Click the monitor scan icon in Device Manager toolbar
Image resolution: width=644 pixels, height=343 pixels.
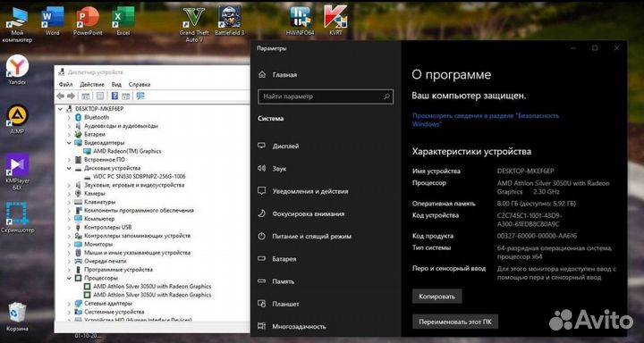140,96
